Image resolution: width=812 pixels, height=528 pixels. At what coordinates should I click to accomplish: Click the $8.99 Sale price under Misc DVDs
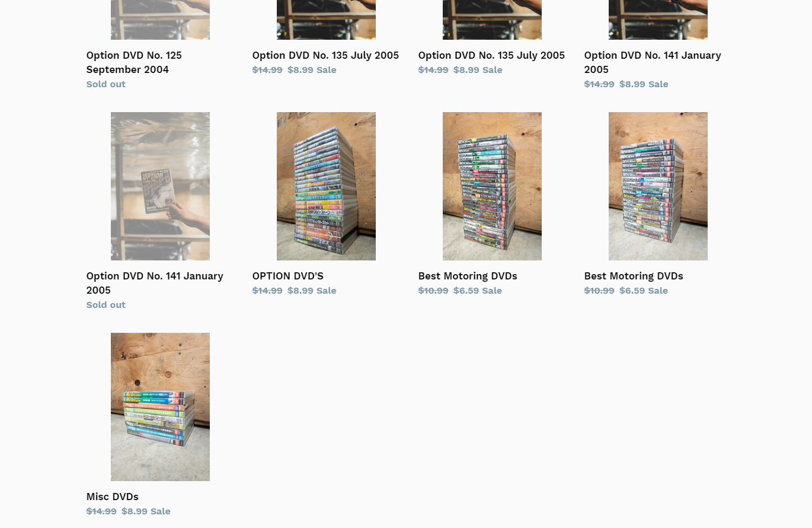(x=146, y=511)
